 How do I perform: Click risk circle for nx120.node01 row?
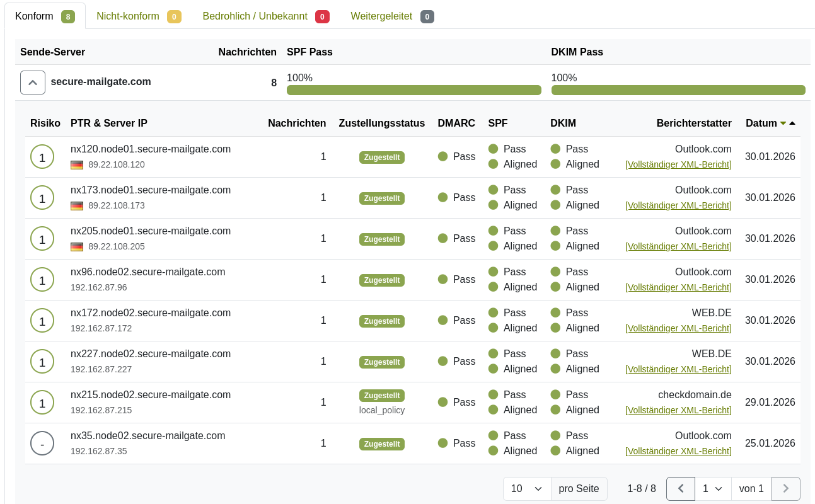point(42,157)
